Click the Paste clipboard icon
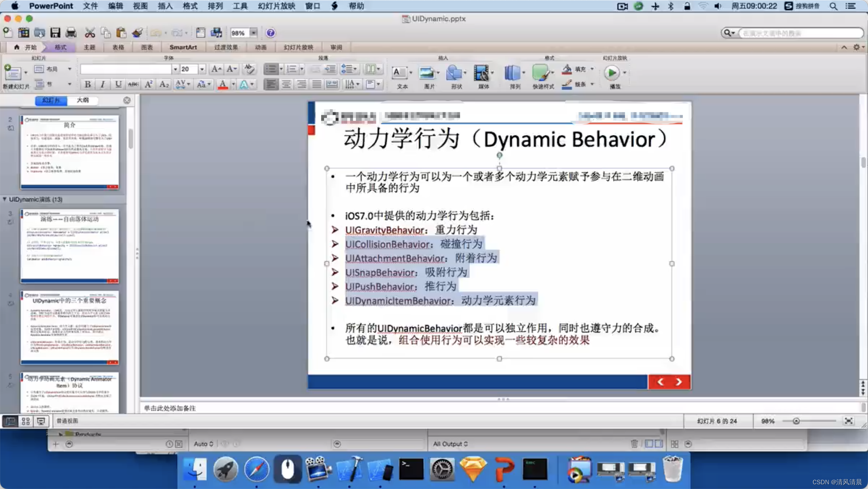This screenshot has height=489, width=868. [121, 33]
